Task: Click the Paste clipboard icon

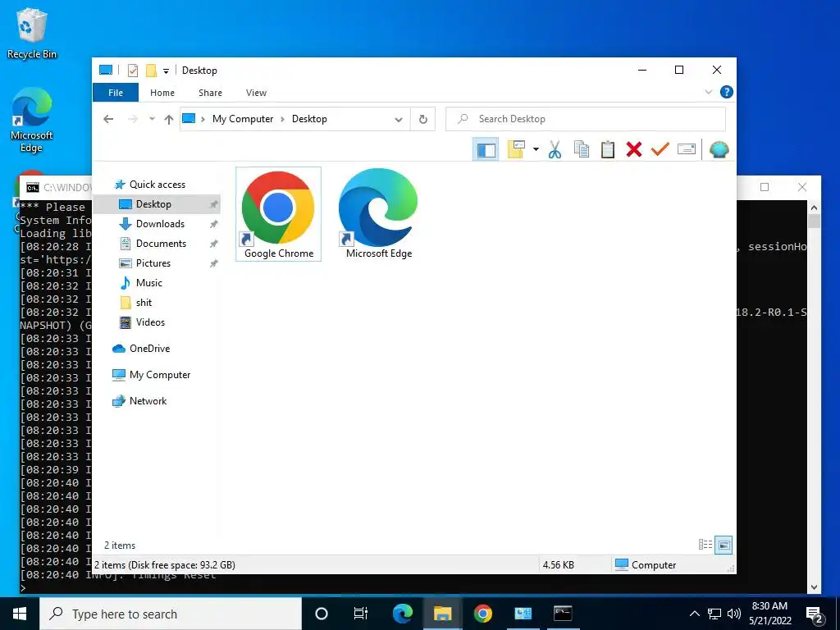Action: [608, 149]
